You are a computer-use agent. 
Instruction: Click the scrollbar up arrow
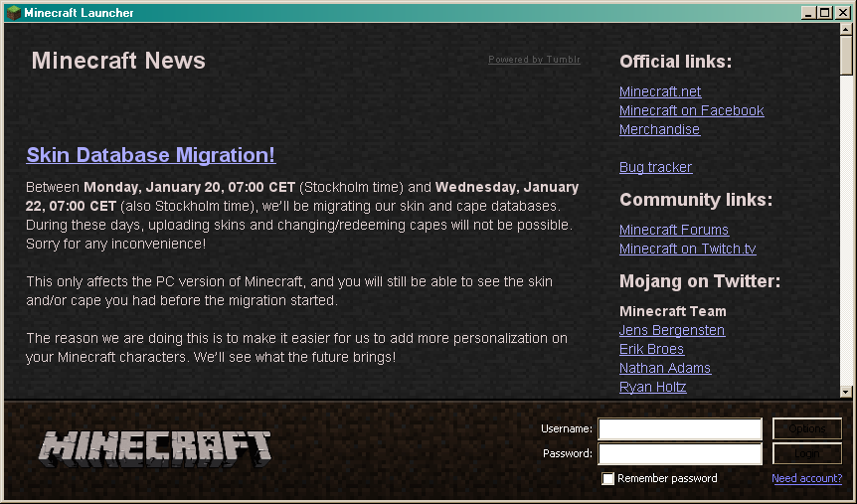pyautogui.click(x=845, y=30)
